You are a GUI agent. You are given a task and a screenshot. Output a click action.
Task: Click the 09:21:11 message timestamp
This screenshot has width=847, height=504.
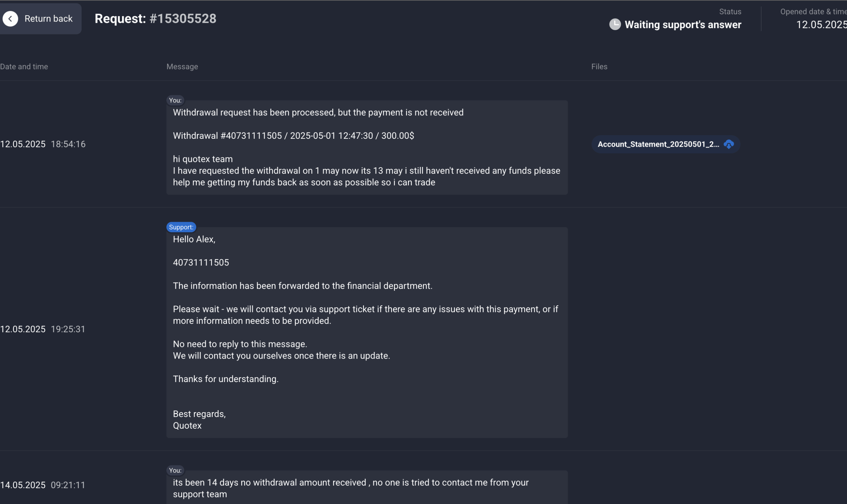(x=68, y=485)
